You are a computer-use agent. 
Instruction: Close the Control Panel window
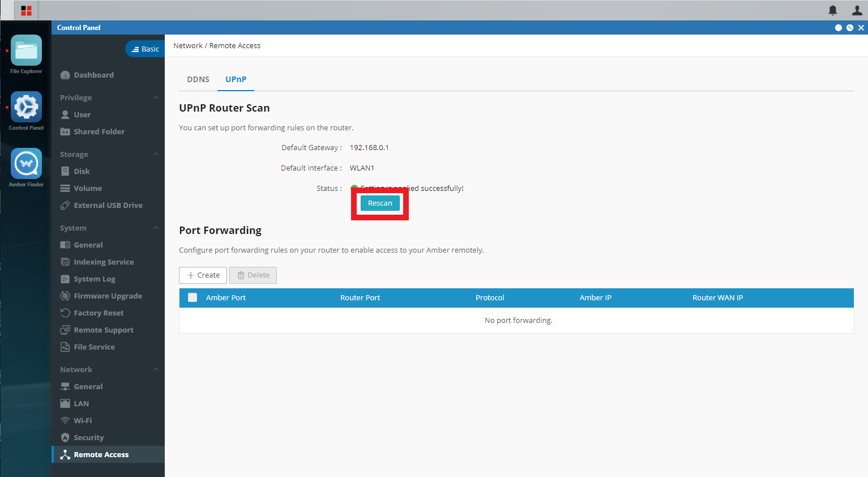pyautogui.click(x=861, y=28)
